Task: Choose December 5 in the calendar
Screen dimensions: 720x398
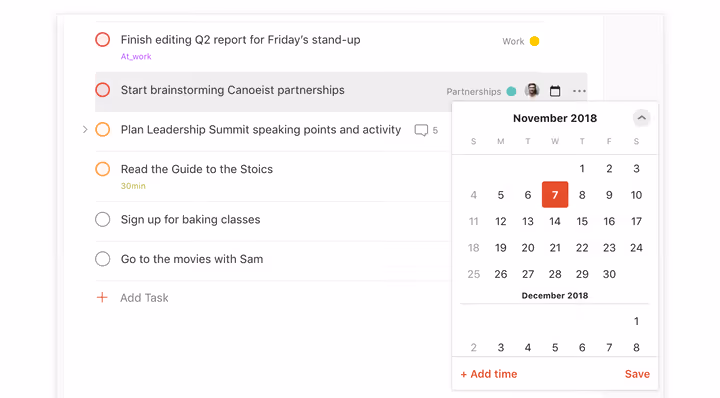Action: (x=555, y=348)
